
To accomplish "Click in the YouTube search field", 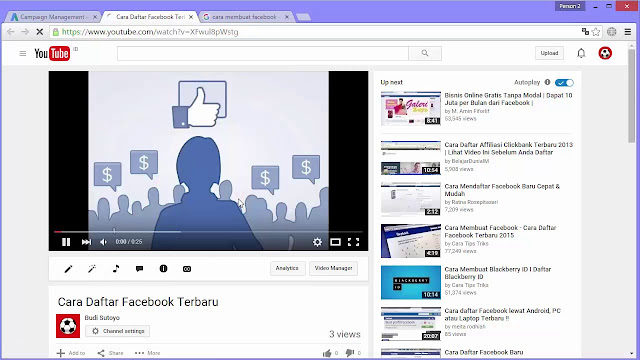I will pos(262,53).
